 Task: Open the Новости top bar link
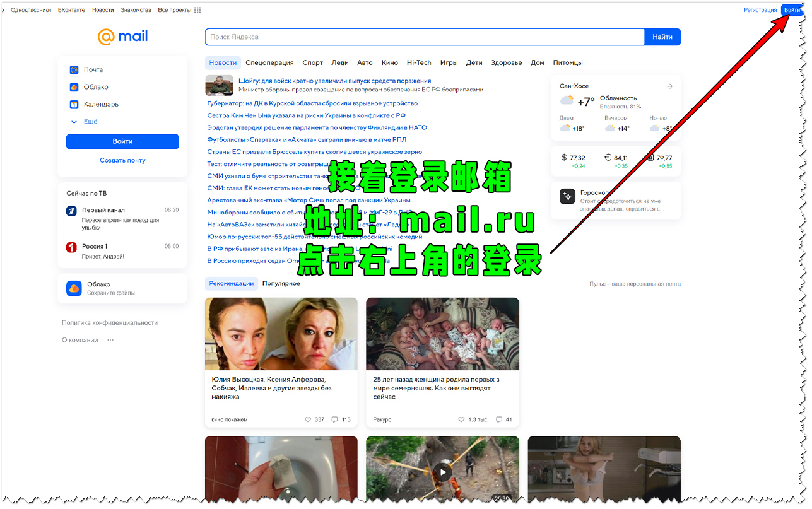[103, 10]
